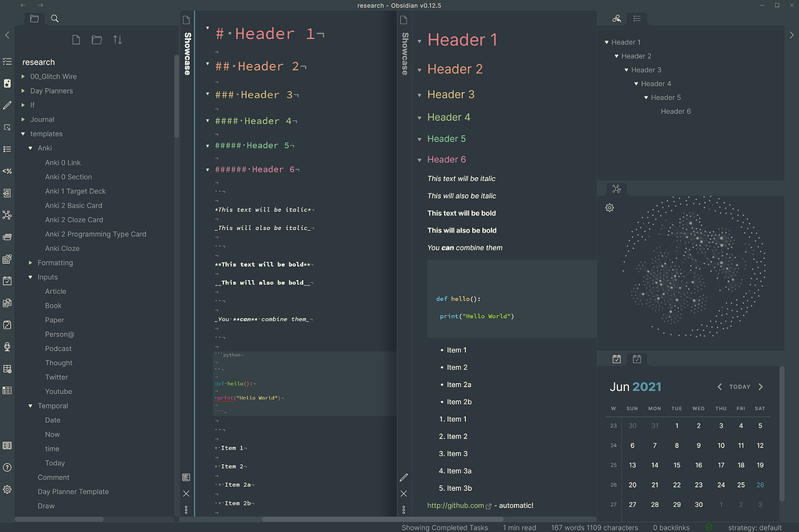Open the graph settings gear inside the graph pane
Viewport: 799px width, 532px height.
[x=609, y=207]
